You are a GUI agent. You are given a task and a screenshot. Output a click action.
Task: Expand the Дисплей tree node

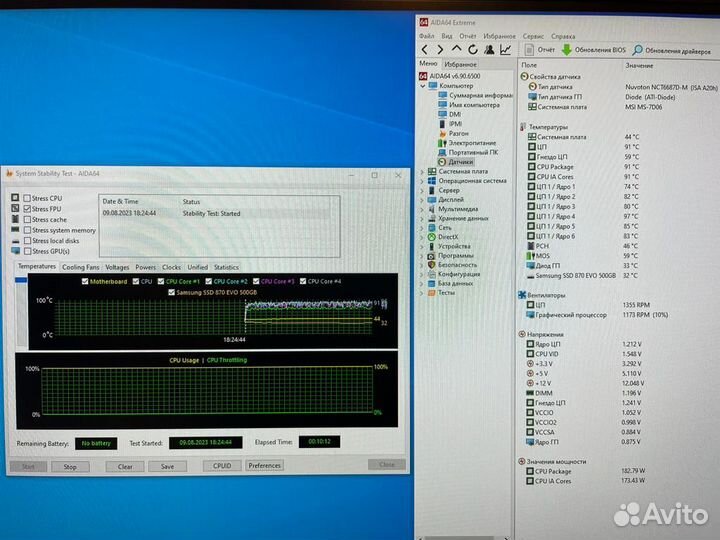(422, 200)
